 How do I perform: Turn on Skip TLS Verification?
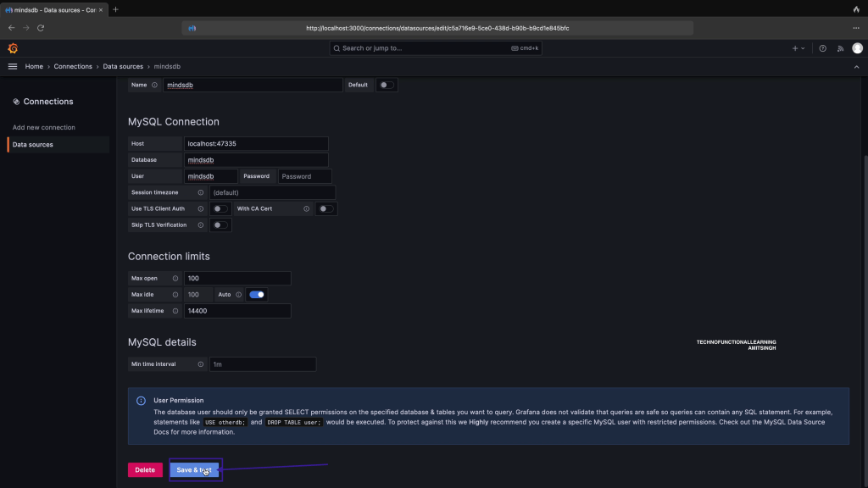(x=220, y=225)
